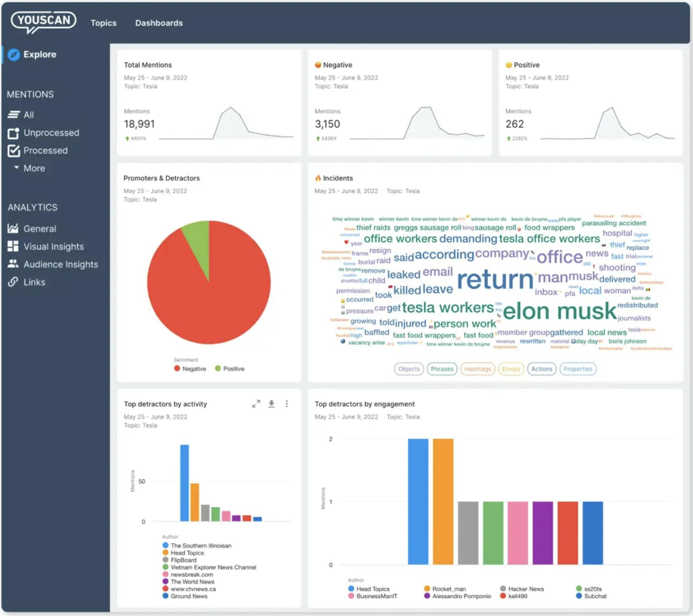This screenshot has height=616, width=693.
Task: Click the Unprocessed mentions icon
Action: 13,132
